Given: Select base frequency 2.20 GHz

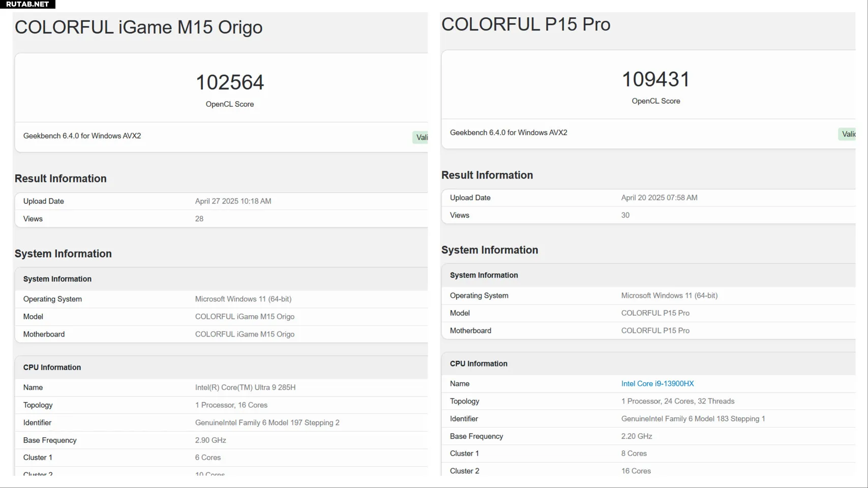Looking at the screenshot, I should (637, 436).
